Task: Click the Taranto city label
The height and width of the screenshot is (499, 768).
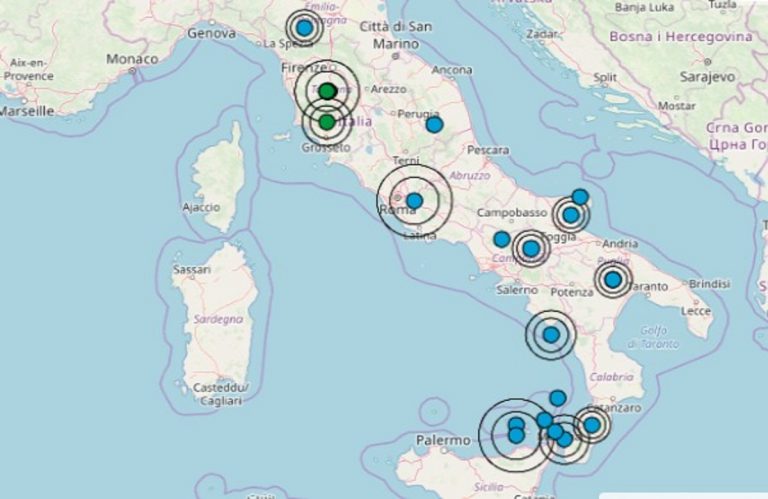Action: [648, 286]
